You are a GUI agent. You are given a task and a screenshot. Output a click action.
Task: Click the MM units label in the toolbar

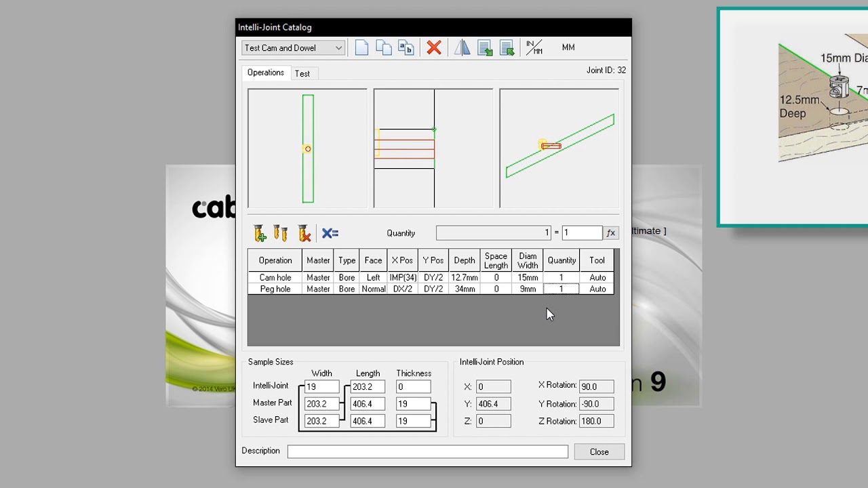(568, 47)
